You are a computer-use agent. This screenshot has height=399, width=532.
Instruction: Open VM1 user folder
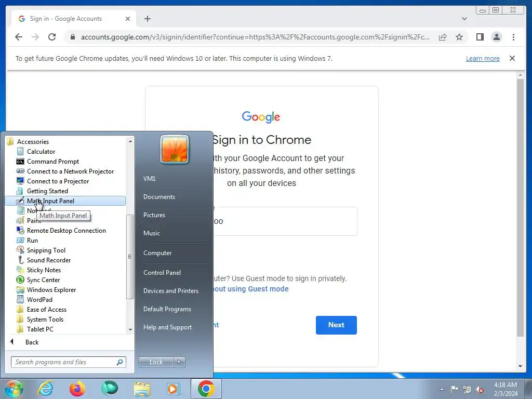click(149, 179)
